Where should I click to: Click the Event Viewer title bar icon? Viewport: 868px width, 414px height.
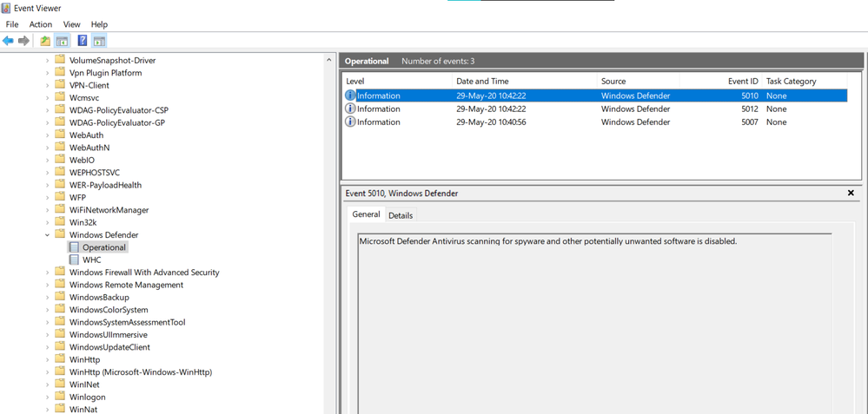[x=6, y=9]
